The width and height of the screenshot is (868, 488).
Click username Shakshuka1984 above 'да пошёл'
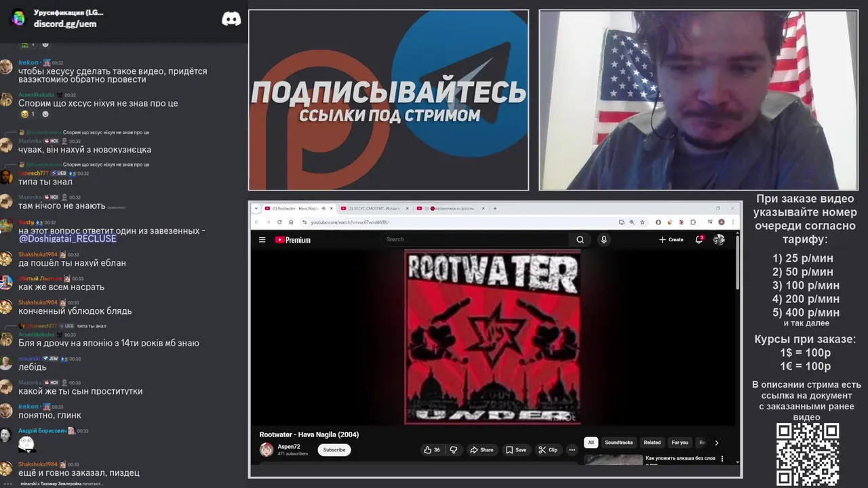point(37,254)
